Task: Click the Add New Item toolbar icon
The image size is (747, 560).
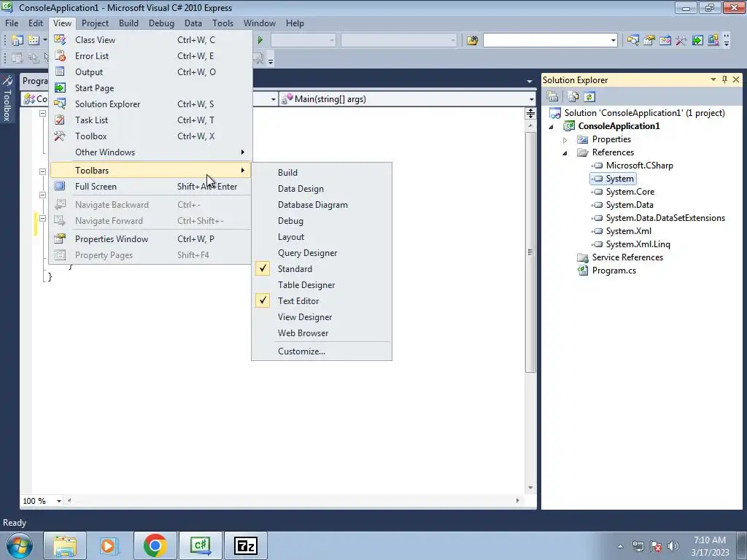Action: click(x=34, y=41)
